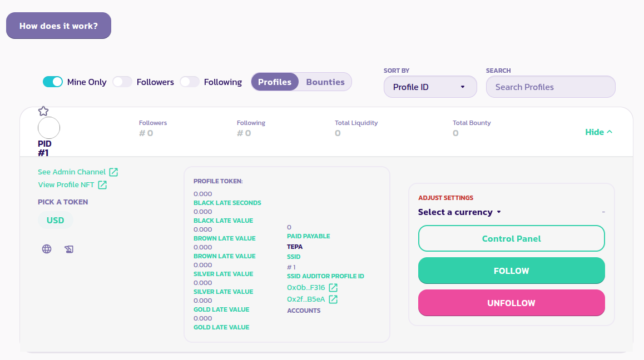Open the Control Panel button
The image size is (644, 360).
511,238
